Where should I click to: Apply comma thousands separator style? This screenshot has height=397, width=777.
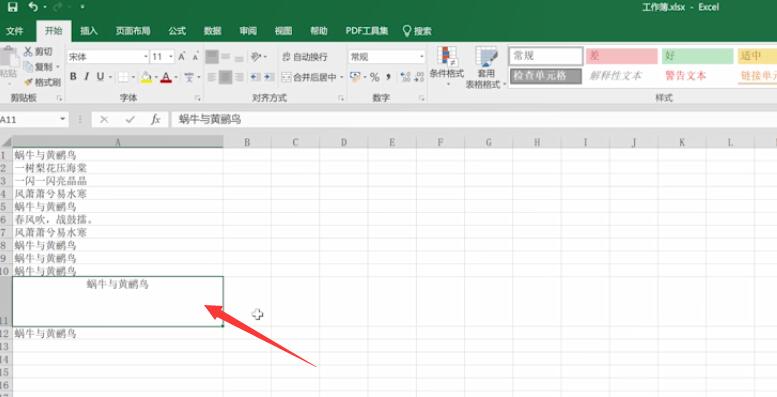[388, 77]
